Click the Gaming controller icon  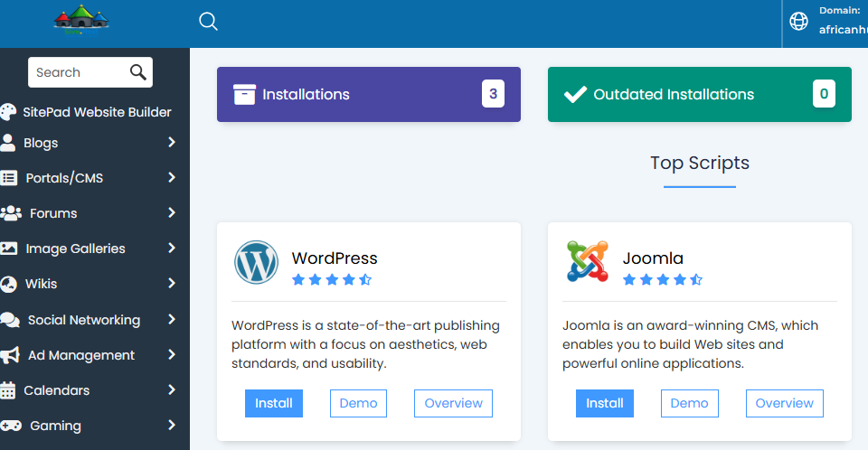pyautogui.click(x=11, y=425)
